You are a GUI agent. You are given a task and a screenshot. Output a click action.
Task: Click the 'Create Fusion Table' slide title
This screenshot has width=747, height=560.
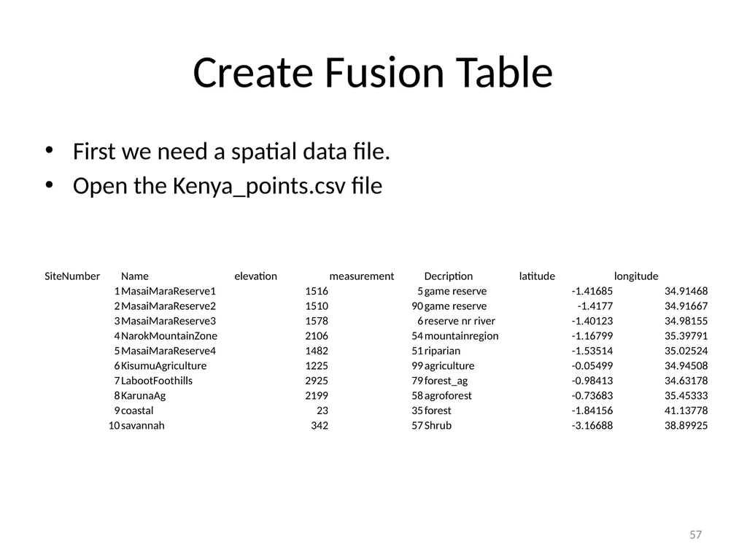pos(373,73)
